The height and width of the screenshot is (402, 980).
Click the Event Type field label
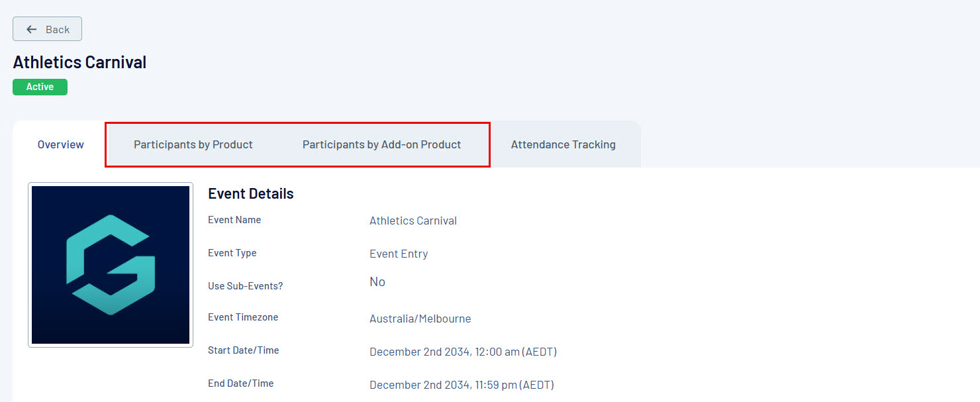[x=232, y=253]
